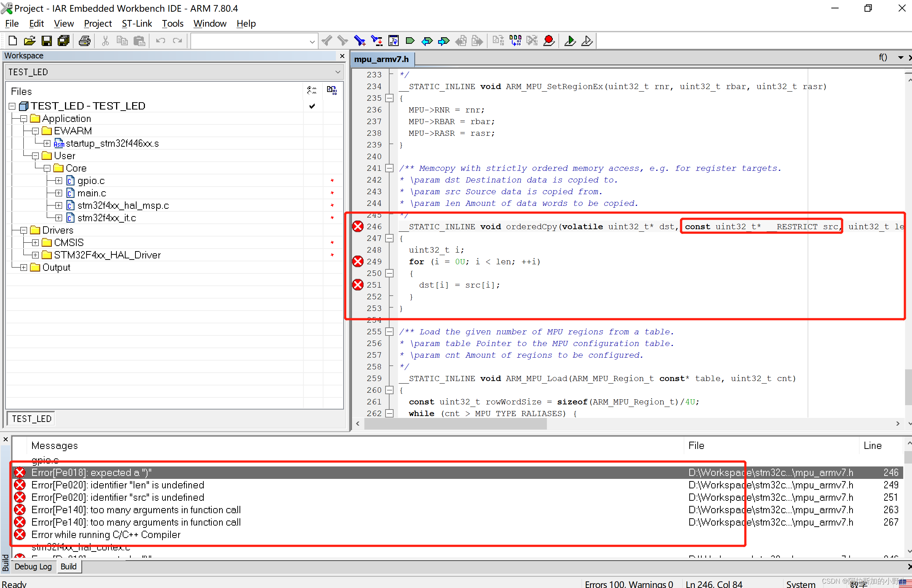Toggle fold marker at line 235
The height and width of the screenshot is (588, 912).
pos(389,98)
